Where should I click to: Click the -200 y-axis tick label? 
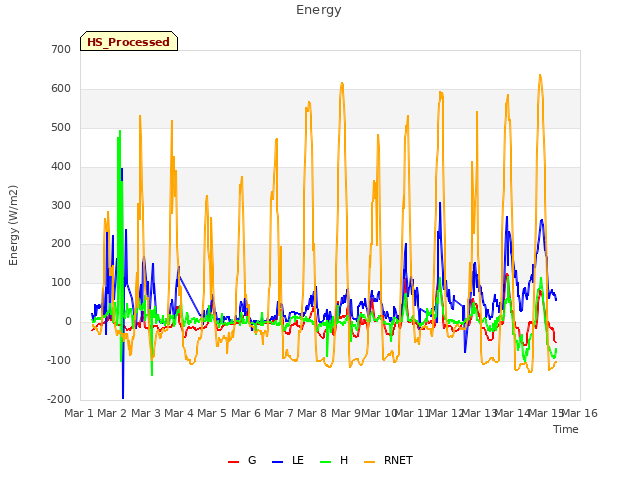(x=59, y=399)
